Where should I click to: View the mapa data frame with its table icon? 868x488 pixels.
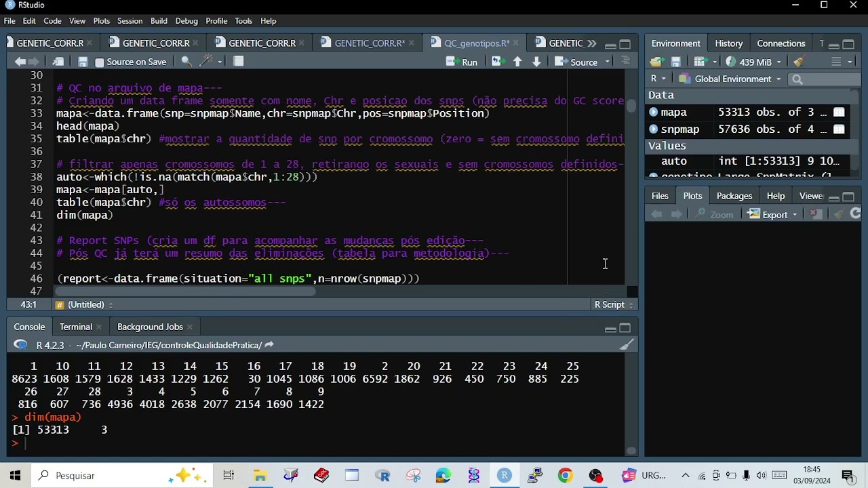coord(839,113)
